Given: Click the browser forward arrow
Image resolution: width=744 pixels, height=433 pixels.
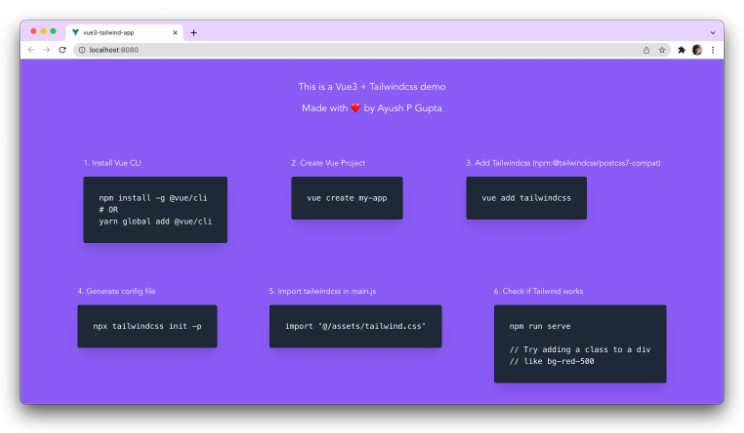Looking at the screenshot, I should 46,49.
